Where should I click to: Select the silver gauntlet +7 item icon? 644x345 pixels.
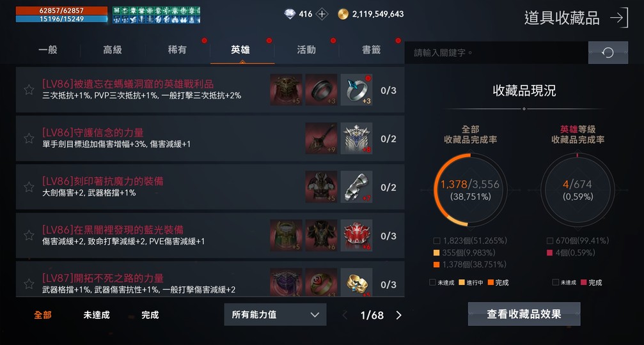[356, 187]
